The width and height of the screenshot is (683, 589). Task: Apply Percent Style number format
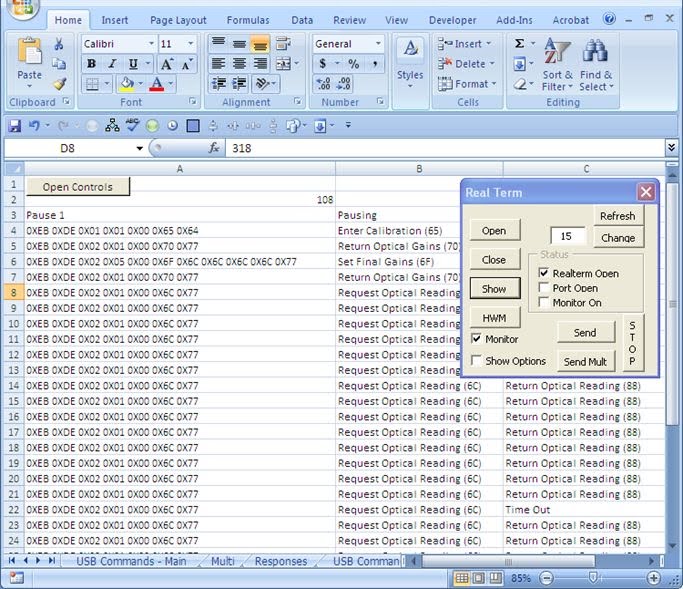click(353, 64)
